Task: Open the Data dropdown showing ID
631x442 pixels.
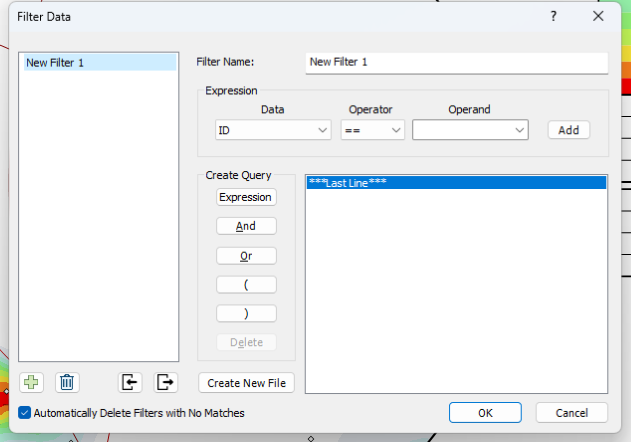Action: coord(273,130)
